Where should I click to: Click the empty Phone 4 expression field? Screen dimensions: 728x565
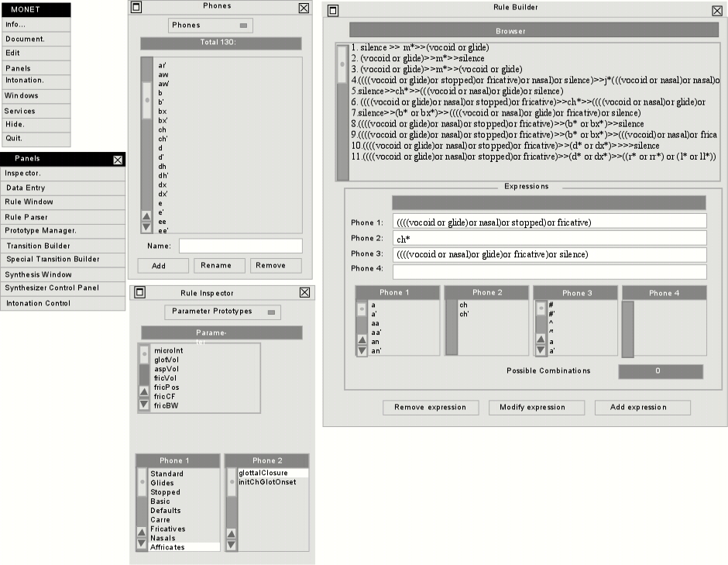click(x=550, y=271)
